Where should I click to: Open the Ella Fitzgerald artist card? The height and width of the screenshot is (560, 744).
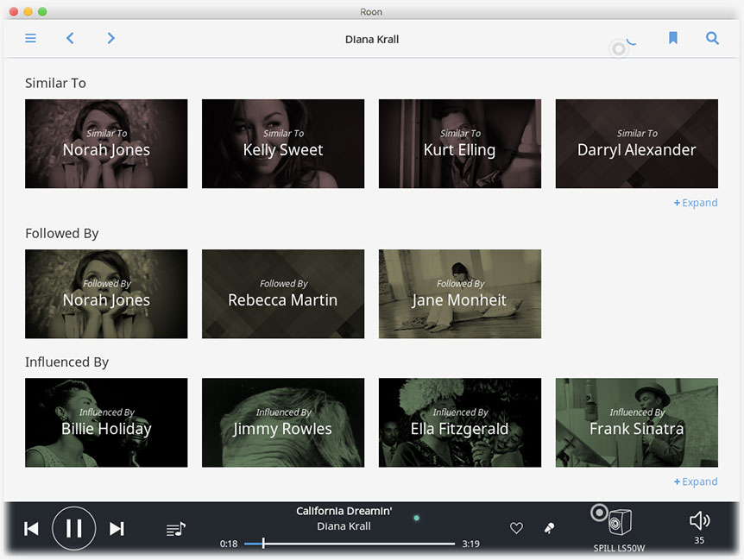[x=460, y=423]
